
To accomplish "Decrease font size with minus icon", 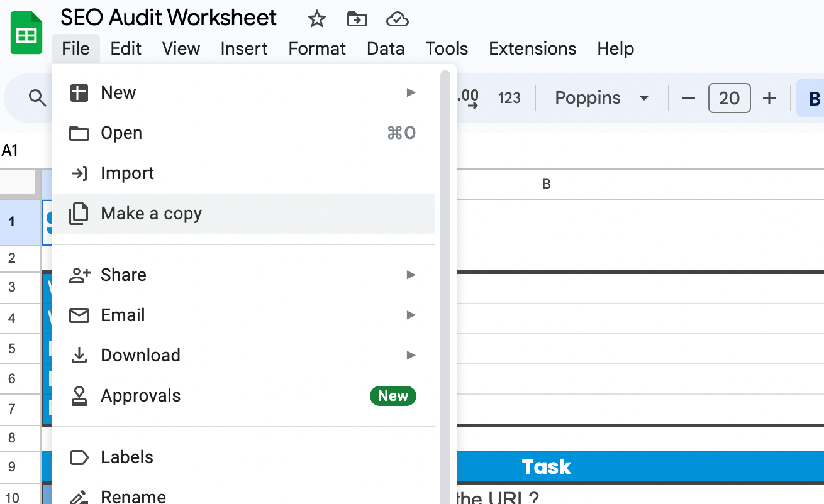I will click(689, 98).
